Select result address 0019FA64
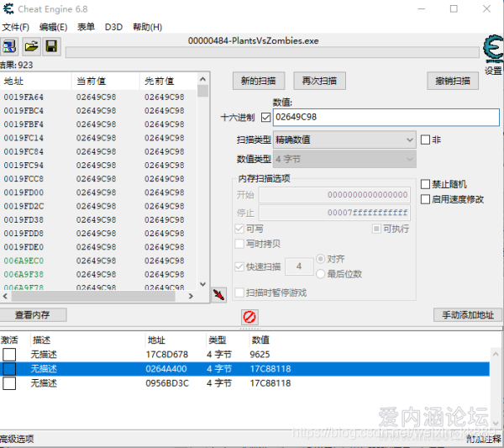This screenshot has height=448, width=504. (24, 98)
